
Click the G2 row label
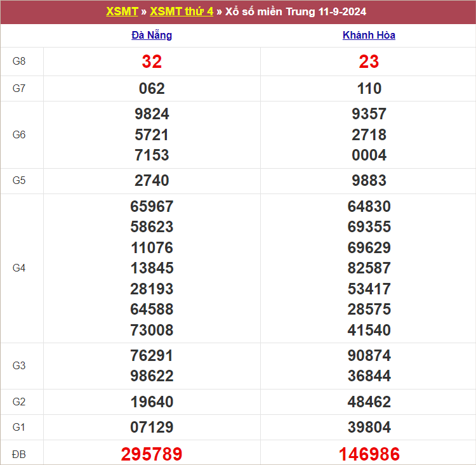click(19, 402)
